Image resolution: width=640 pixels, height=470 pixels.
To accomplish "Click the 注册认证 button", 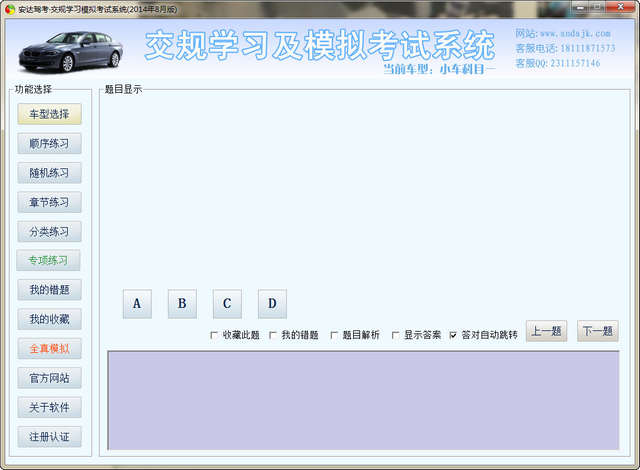I will point(49,437).
